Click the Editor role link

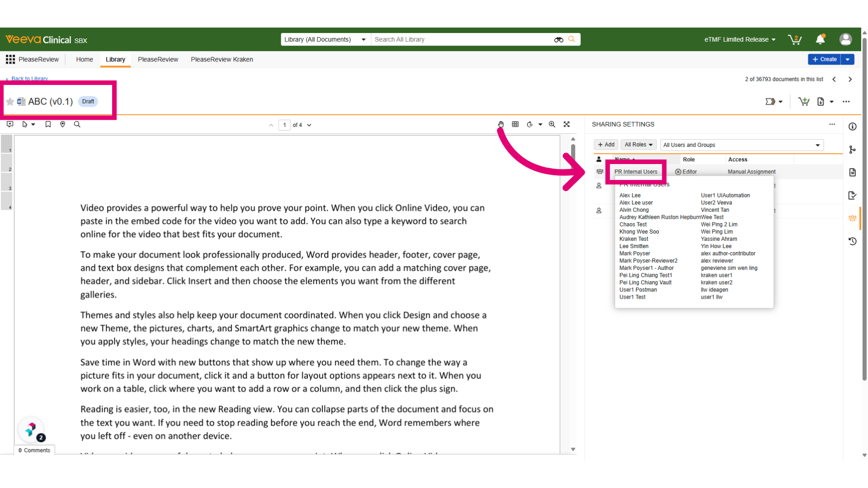(689, 172)
